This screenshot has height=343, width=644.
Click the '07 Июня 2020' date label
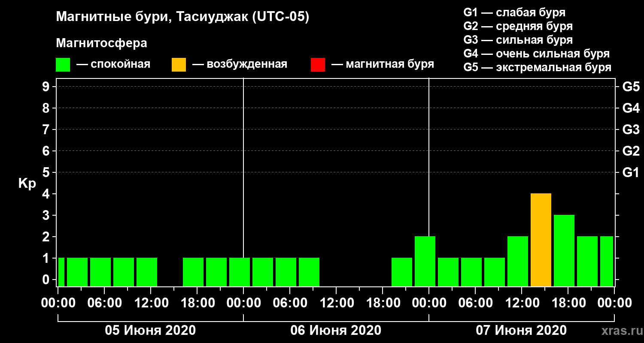[x=521, y=330]
